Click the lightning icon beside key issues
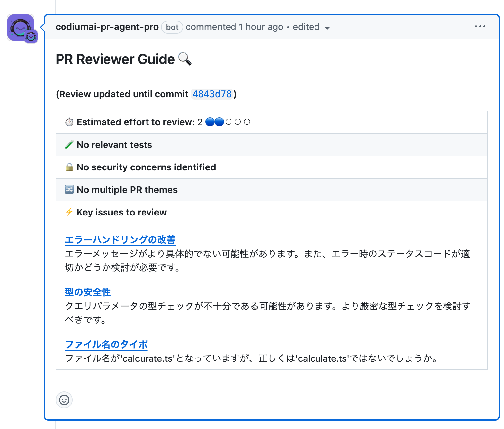Image resolution: width=504 pixels, height=429 pixels. [69, 212]
